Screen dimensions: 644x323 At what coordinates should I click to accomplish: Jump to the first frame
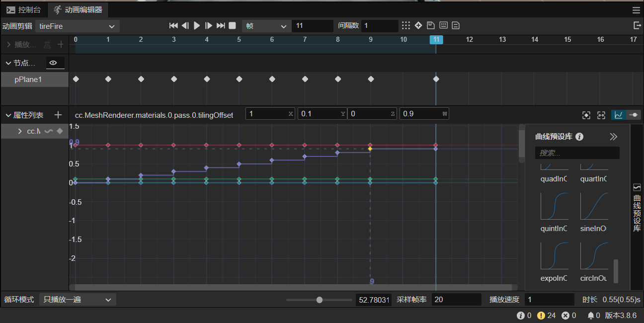pyautogui.click(x=173, y=26)
